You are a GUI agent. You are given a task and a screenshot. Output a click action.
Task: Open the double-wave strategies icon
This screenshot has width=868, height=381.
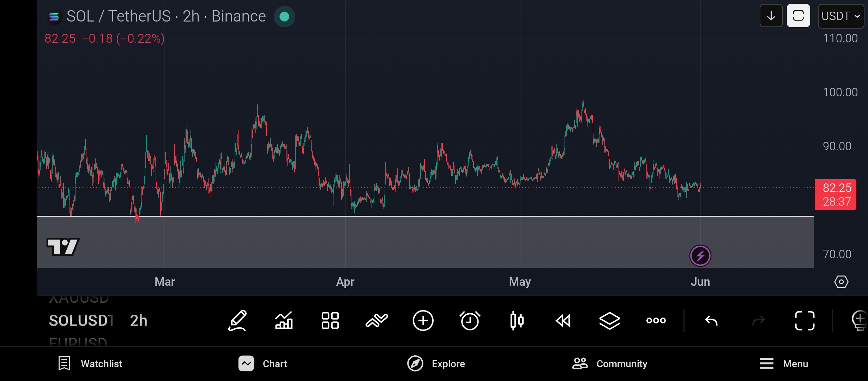tap(377, 321)
